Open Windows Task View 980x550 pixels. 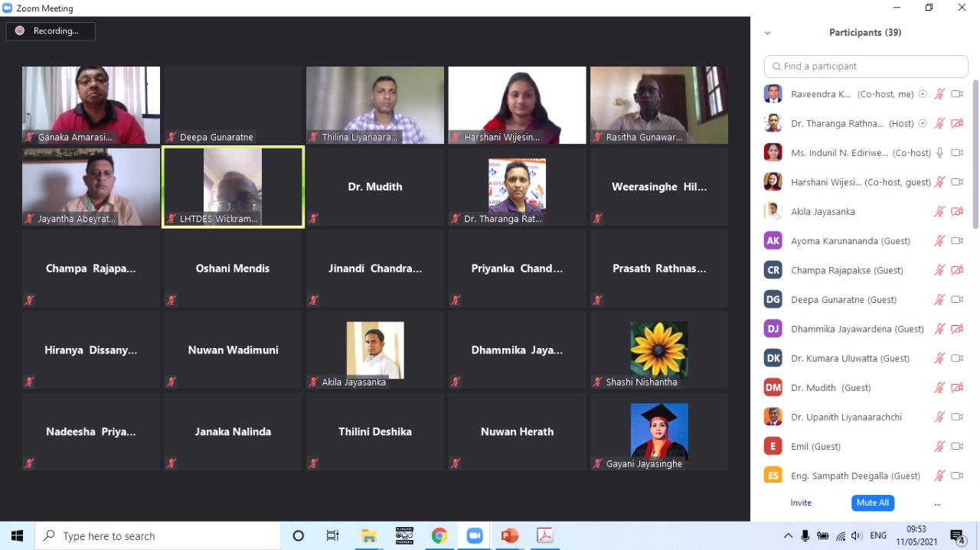click(333, 535)
